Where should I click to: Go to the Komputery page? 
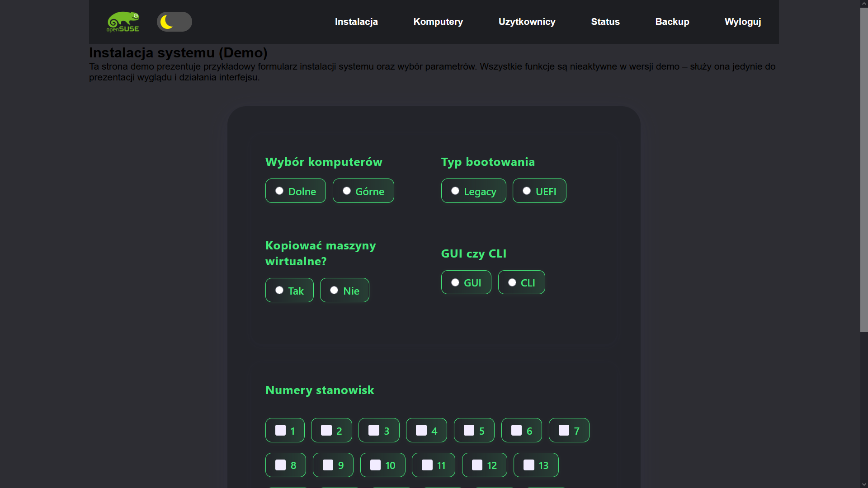(x=438, y=22)
